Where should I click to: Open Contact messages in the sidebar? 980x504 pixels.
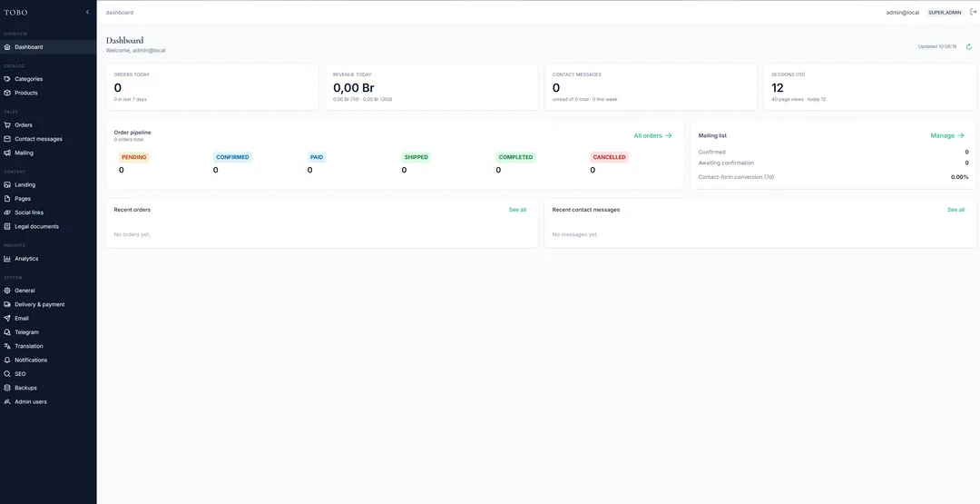click(48, 139)
